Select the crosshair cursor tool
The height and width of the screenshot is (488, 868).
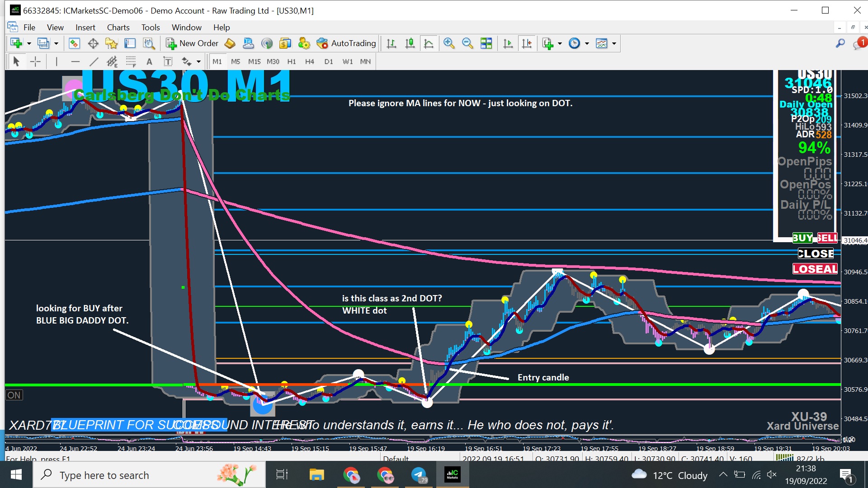point(35,61)
